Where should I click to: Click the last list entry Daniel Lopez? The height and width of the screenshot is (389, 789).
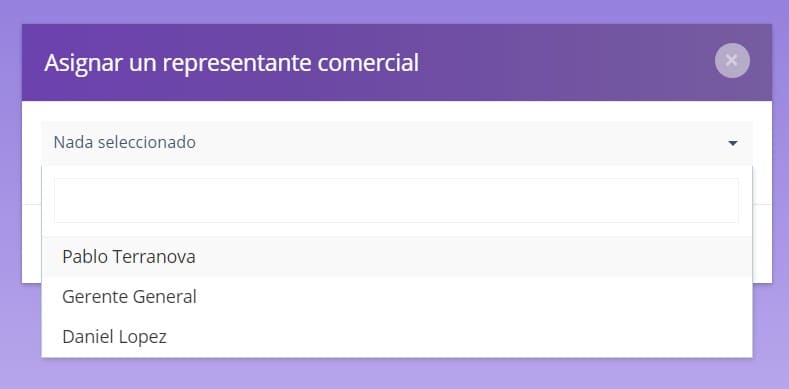pyautogui.click(x=397, y=337)
